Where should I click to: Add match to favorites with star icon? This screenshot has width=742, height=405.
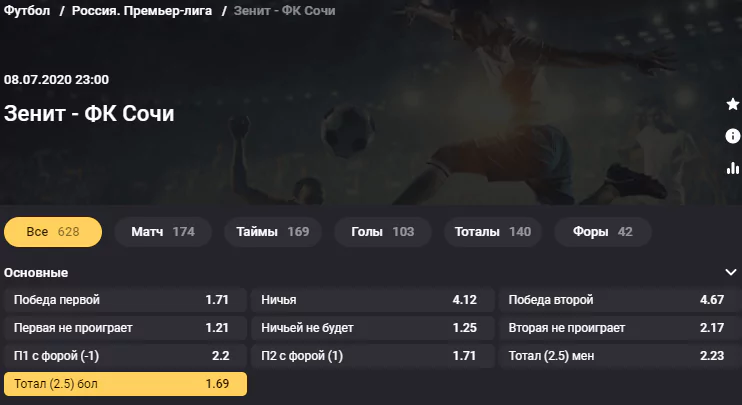tap(733, 104)
